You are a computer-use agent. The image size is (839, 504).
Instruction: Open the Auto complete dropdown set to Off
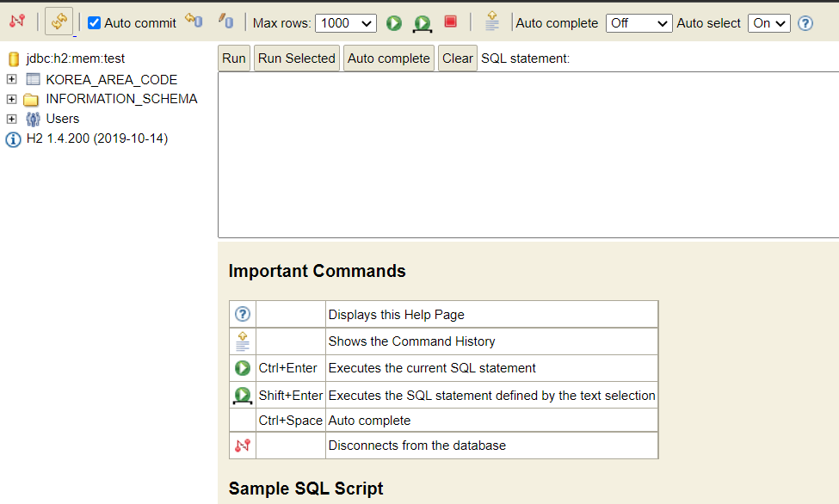639,23
